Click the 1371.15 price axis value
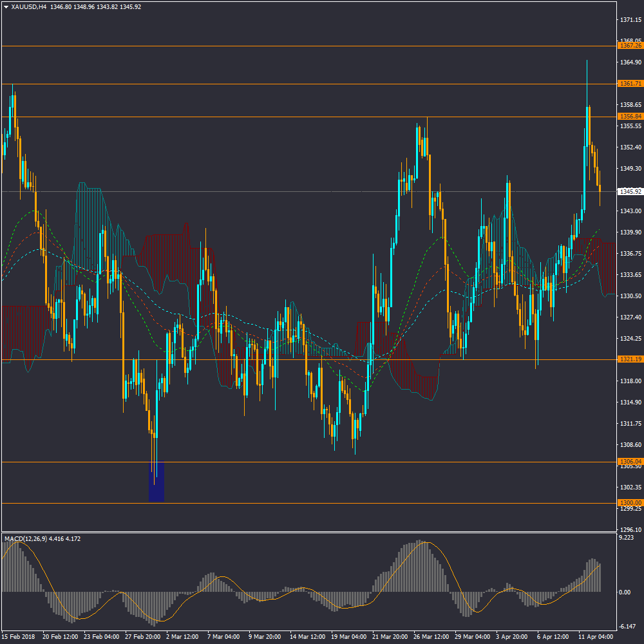Viewport: 644px width, 644px height. 629,21
